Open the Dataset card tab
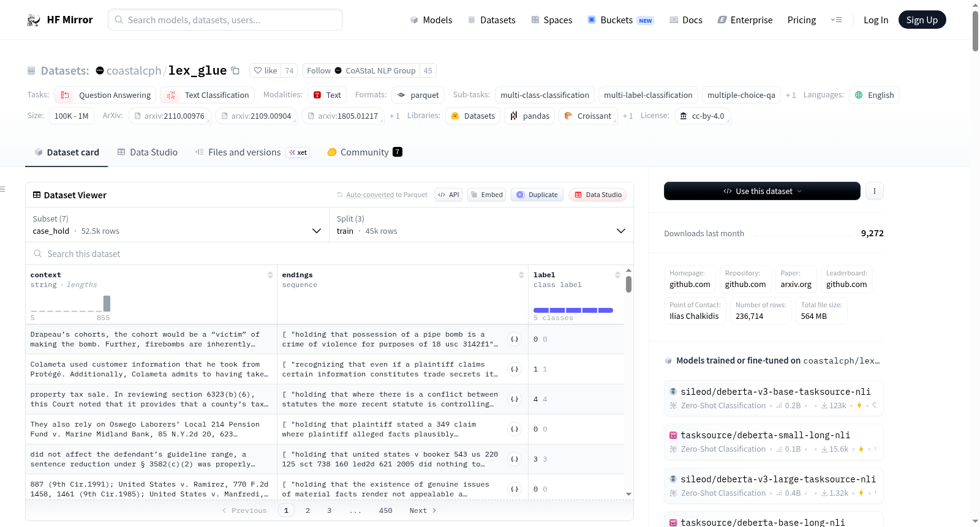This screenshot has width=980, height=527. 66,152
